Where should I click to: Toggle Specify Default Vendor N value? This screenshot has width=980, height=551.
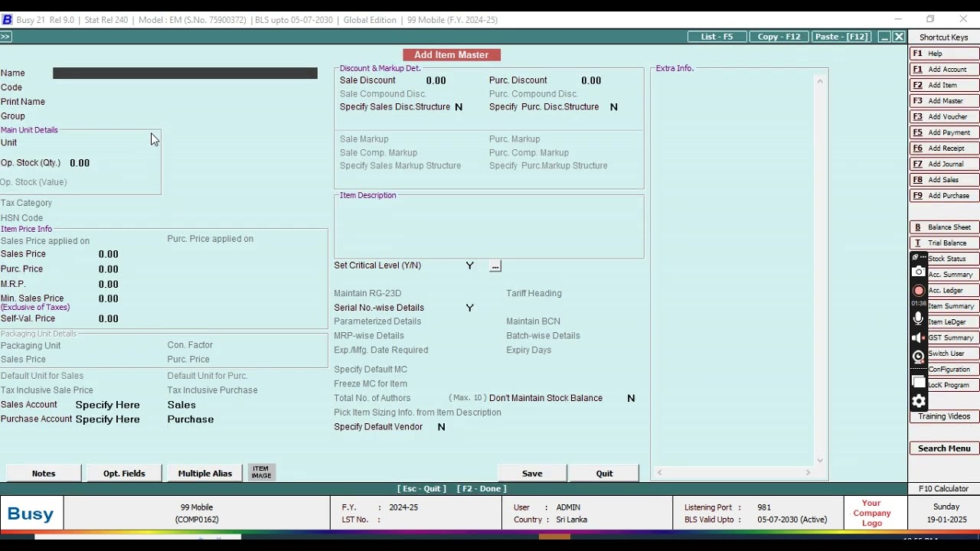click(441, 427)
